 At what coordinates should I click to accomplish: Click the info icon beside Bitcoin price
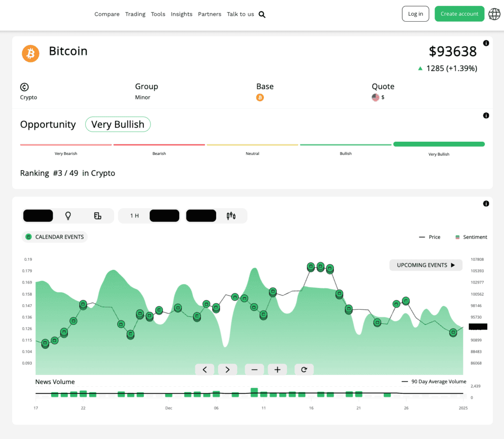pyautogui.click(x=486, y=43)
